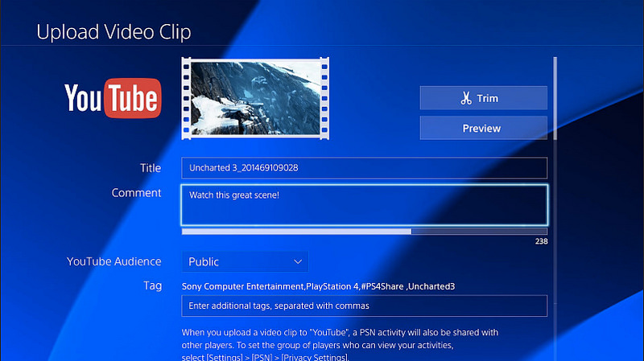
Task: Click the Upload Video Clip heading
Action: [114, 33]
